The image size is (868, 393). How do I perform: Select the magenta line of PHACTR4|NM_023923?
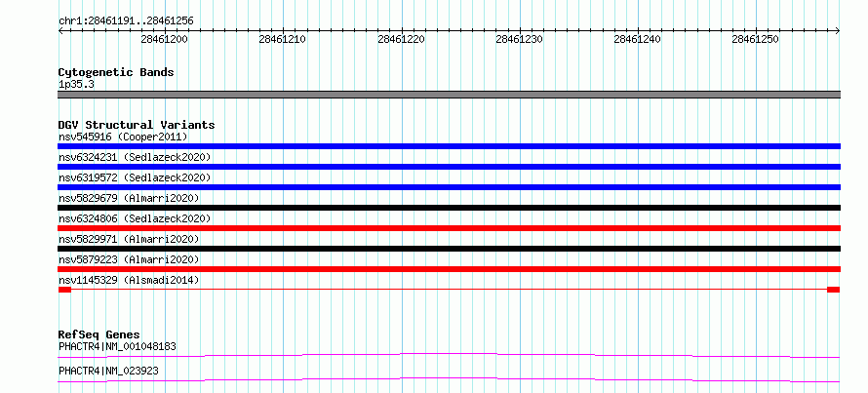[449, 379]
